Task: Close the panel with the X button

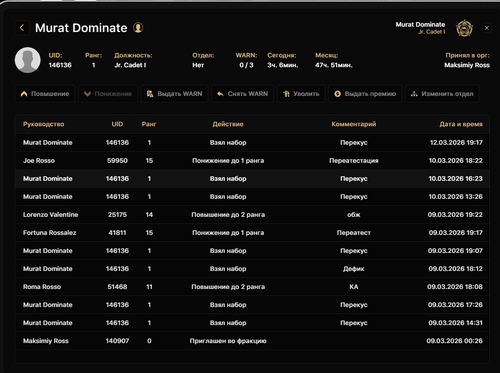Action: pyautogui.click(x=487, y=28)
